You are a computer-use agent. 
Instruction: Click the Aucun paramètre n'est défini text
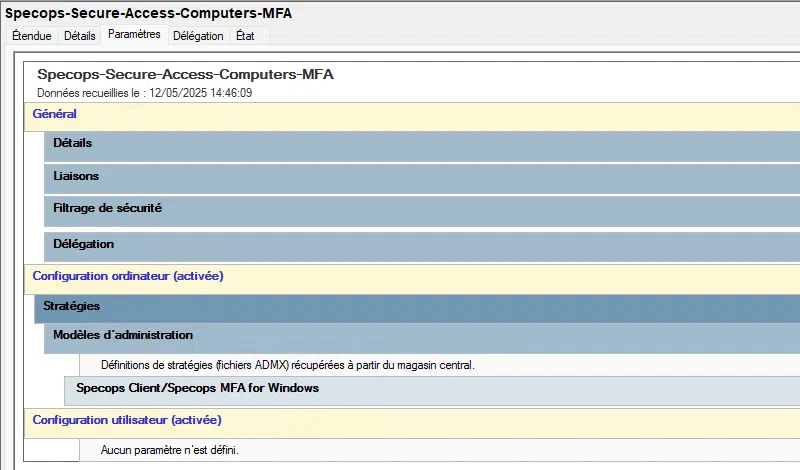click(170, 450)
